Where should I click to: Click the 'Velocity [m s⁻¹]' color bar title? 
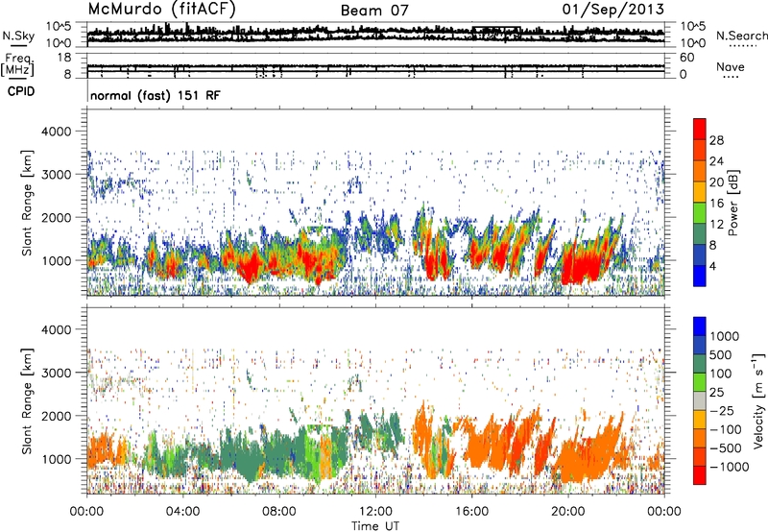click(758, 400)
